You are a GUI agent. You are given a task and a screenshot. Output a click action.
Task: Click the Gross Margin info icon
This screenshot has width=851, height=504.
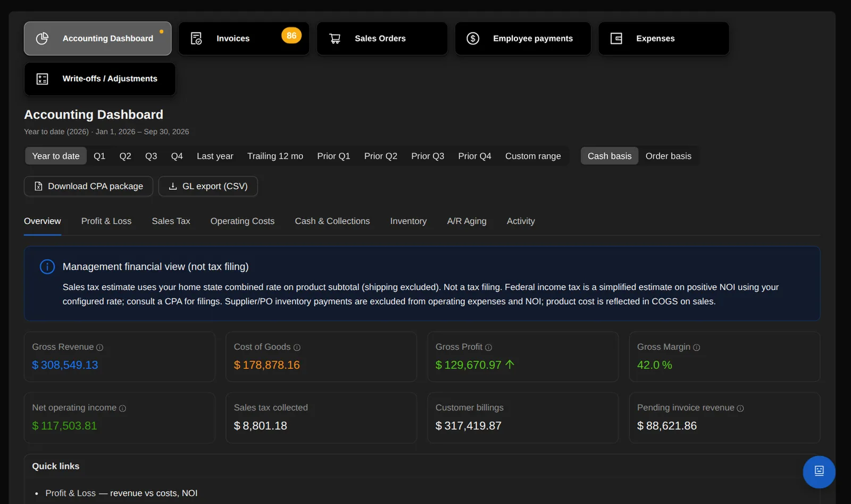pos(696,347)
